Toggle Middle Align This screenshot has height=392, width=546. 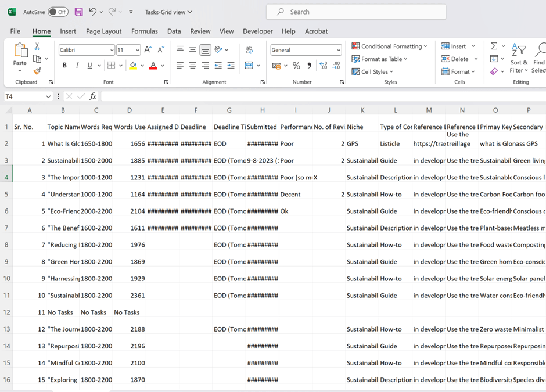[x=193, y=49]
